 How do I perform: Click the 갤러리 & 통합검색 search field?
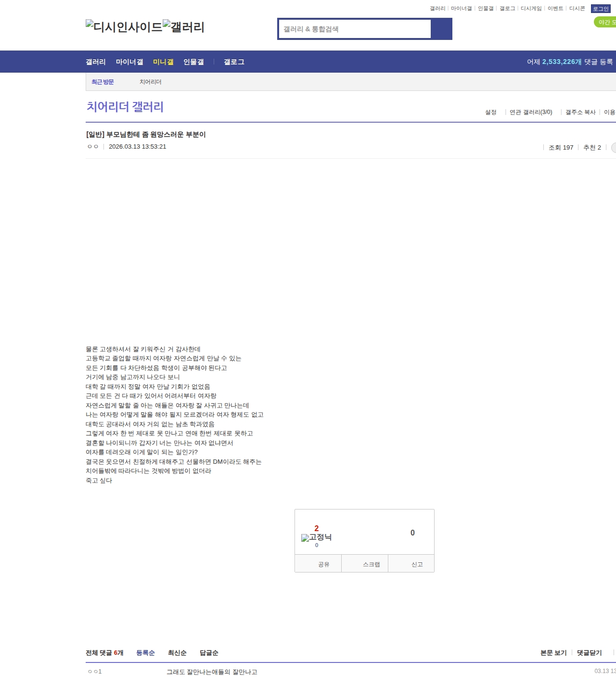(355, 29)
